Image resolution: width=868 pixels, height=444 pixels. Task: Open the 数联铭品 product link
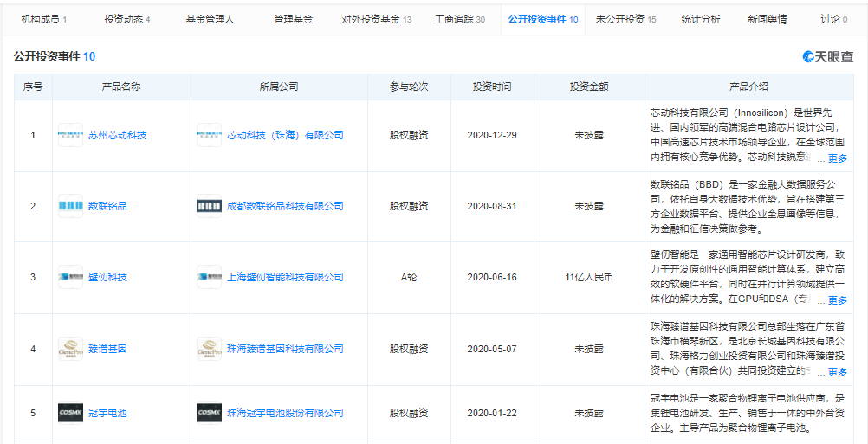point(108,206)
